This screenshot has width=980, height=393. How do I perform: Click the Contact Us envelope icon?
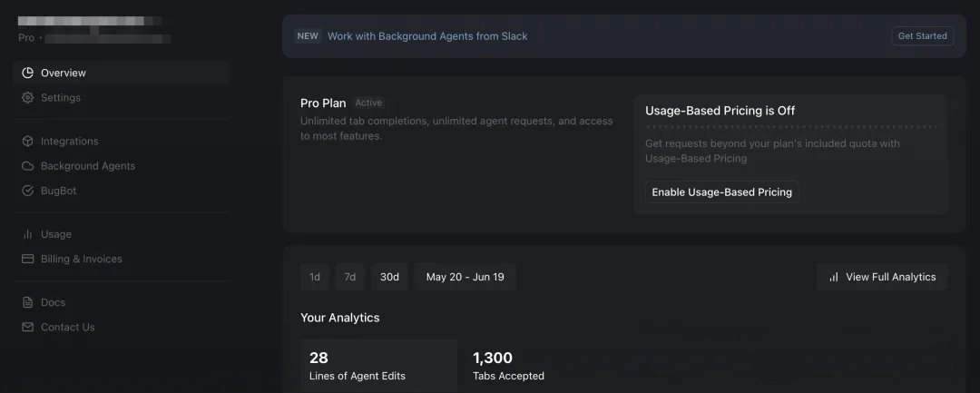click(x=27, y=327)
